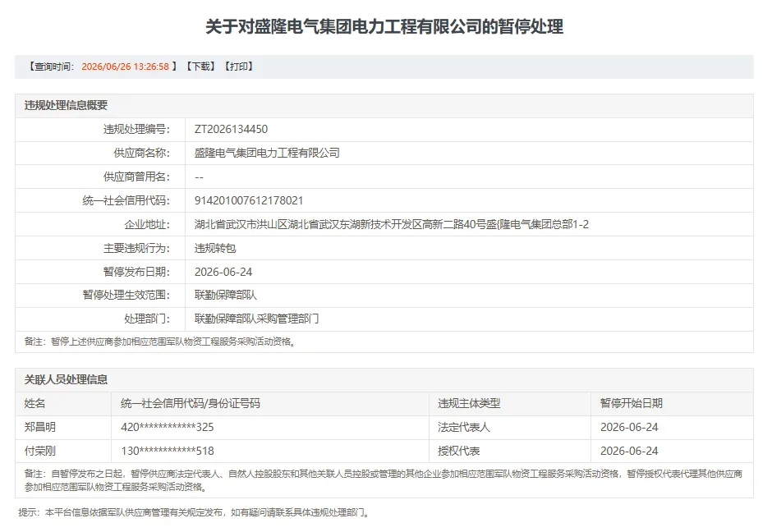Select the 暂停发布日期 value 2026-06-24
772x532 pixels.
pos(223,272)
